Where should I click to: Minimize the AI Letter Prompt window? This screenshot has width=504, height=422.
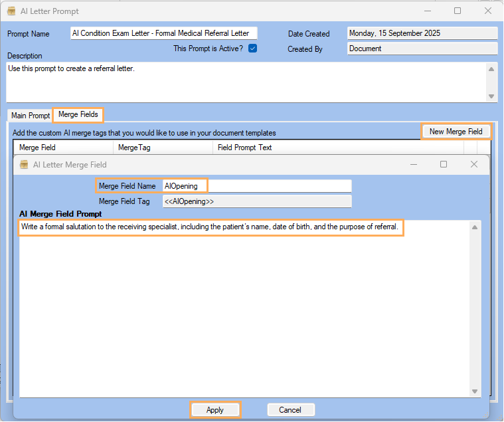pos(427,11)
